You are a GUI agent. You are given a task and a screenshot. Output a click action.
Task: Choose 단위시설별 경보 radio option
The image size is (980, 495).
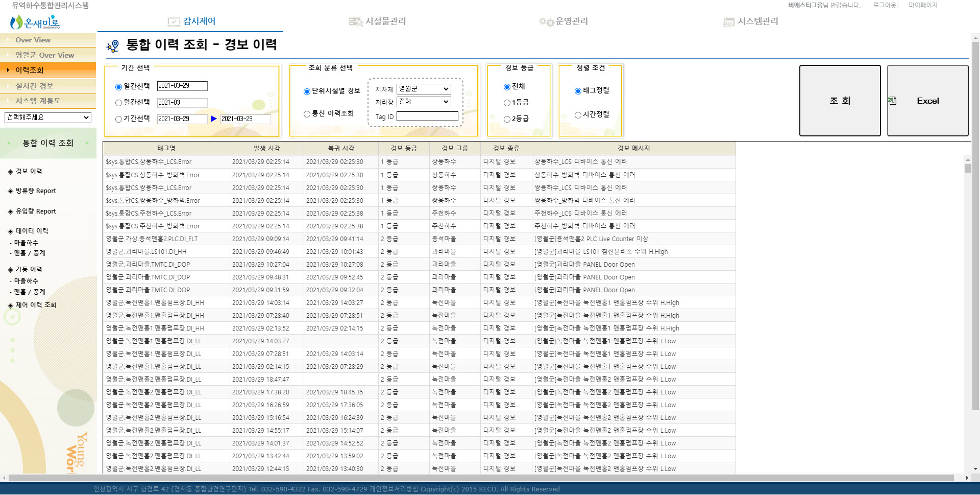click(x=307, y=91)
